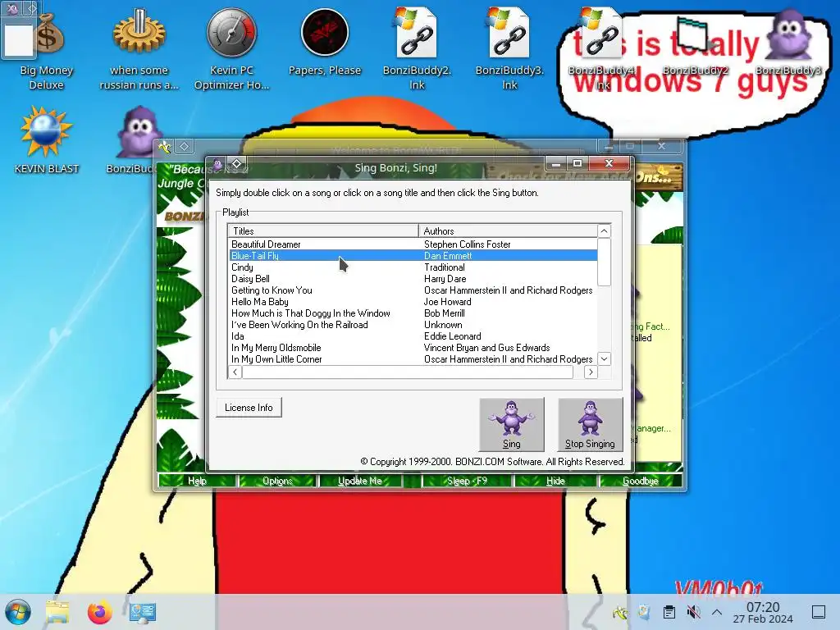
Task: Close the Sing Bonzi, Sing! dialog
Action: 609,163
